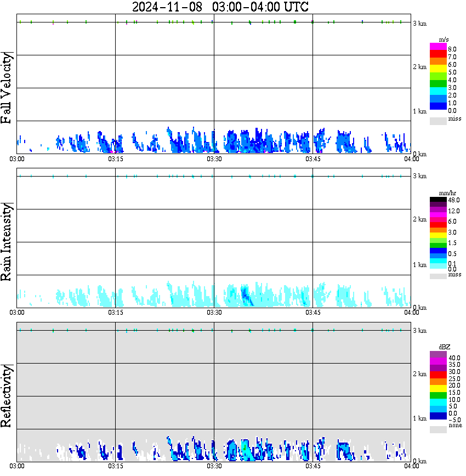The image size is (466, 476).
Task: Click the 1 km height label on Fall Velocity
Action: [x=420, y=111]
